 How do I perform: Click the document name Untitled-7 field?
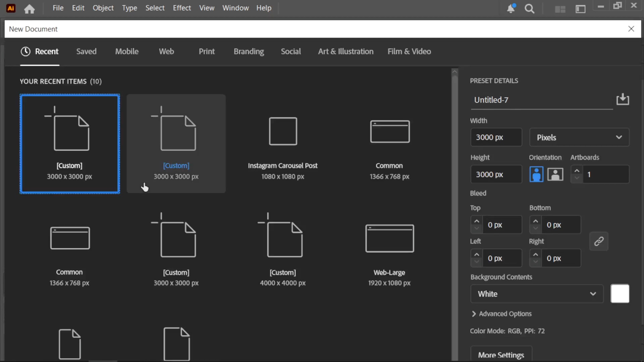pos(542,100)
